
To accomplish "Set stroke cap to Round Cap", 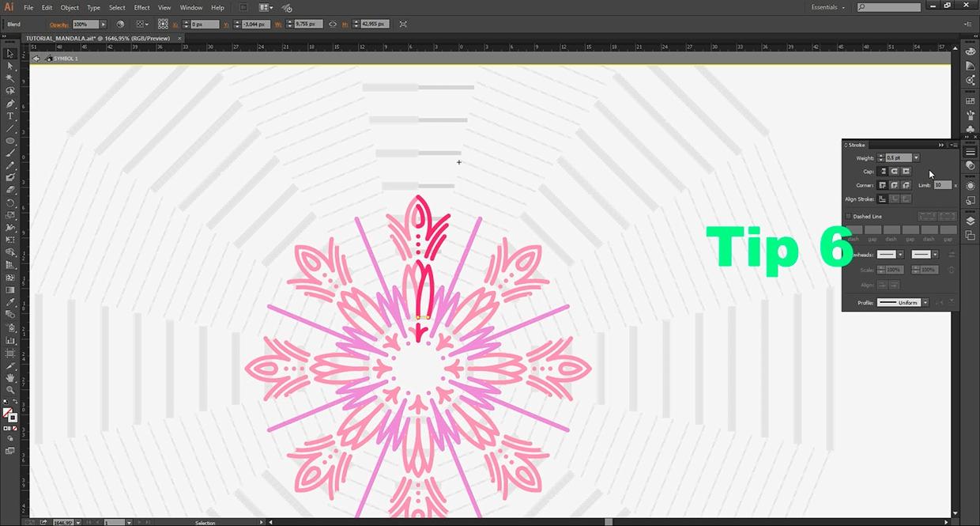I will 895,171.
